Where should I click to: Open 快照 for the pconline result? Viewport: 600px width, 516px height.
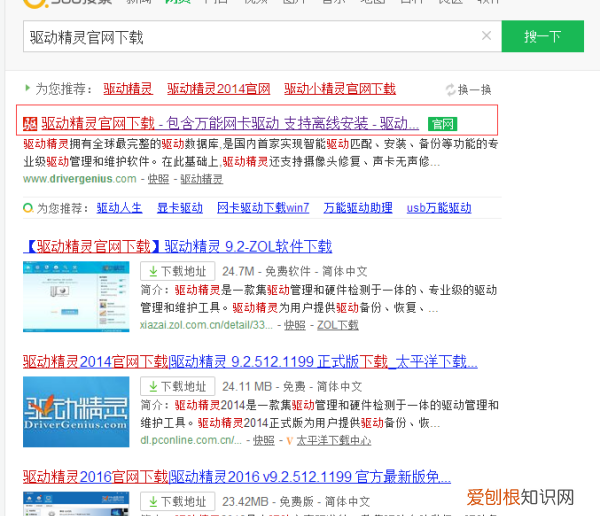click(264, 441)
